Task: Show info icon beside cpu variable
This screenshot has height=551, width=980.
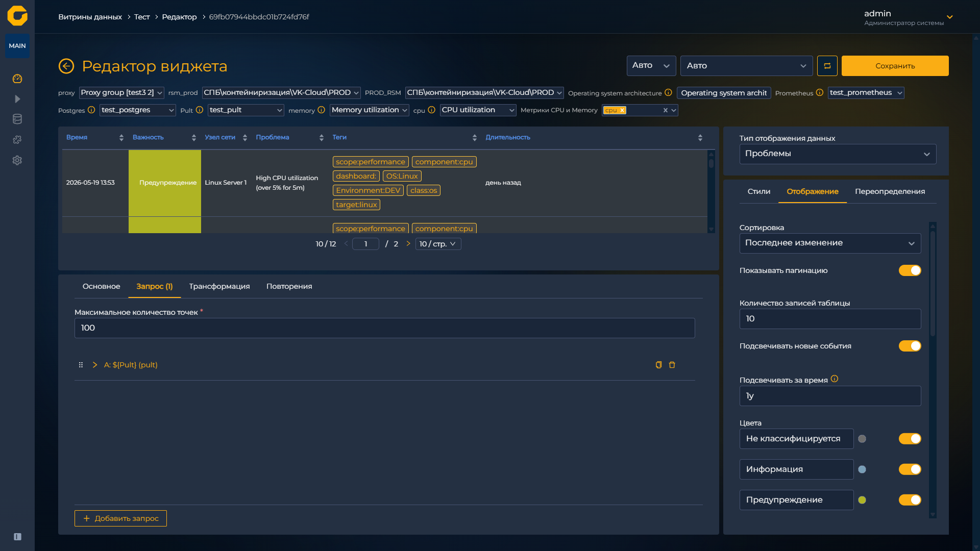Action: point(431,110)
